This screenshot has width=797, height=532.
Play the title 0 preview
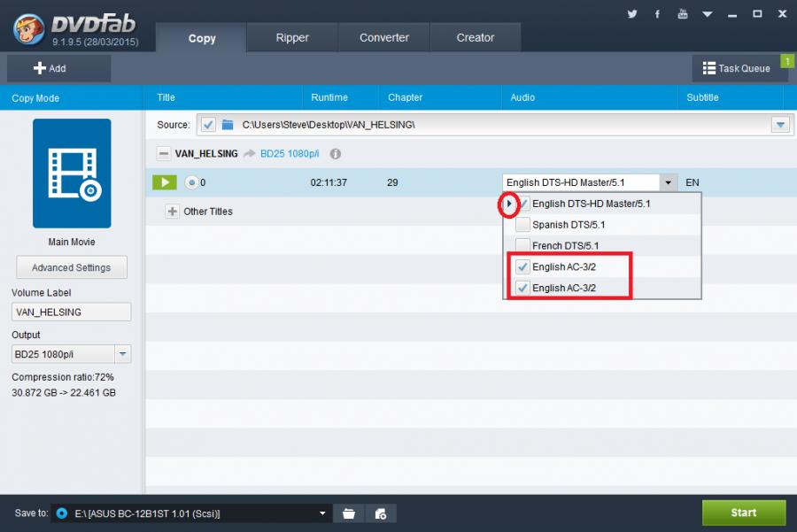[x=165, y=181]
